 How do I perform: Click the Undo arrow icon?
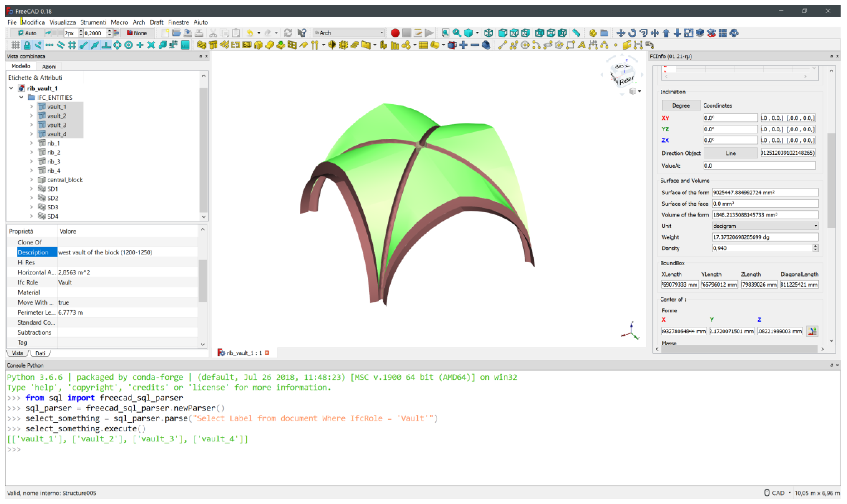[x=250, y=33]
